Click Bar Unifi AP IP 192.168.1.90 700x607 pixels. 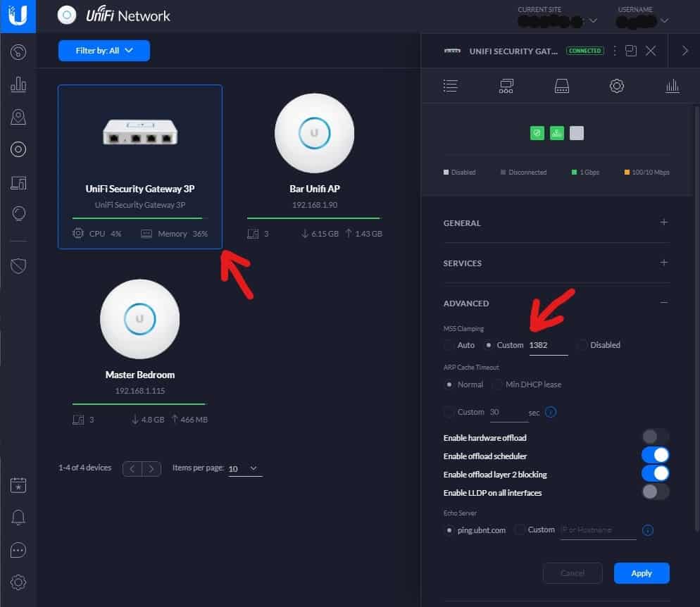click(x=315, y=205)
